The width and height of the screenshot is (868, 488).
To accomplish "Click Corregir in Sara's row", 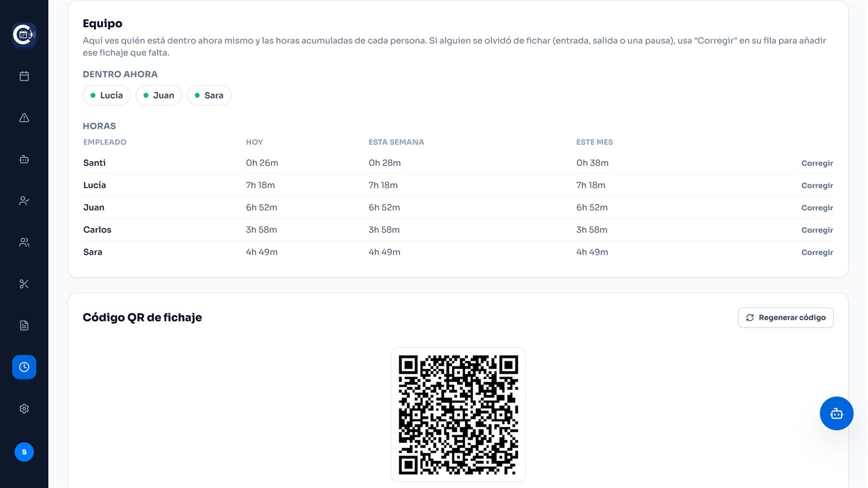I will [x=817, y=252].
